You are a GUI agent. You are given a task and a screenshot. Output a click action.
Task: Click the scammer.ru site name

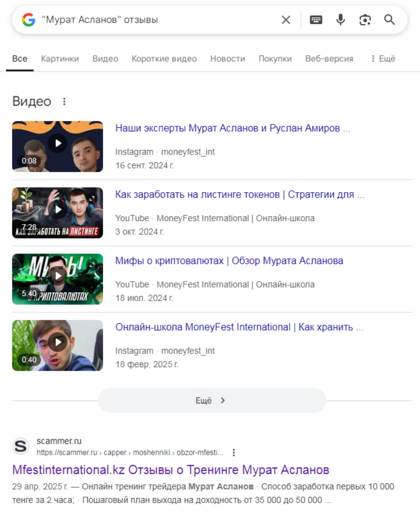point(59,441)
